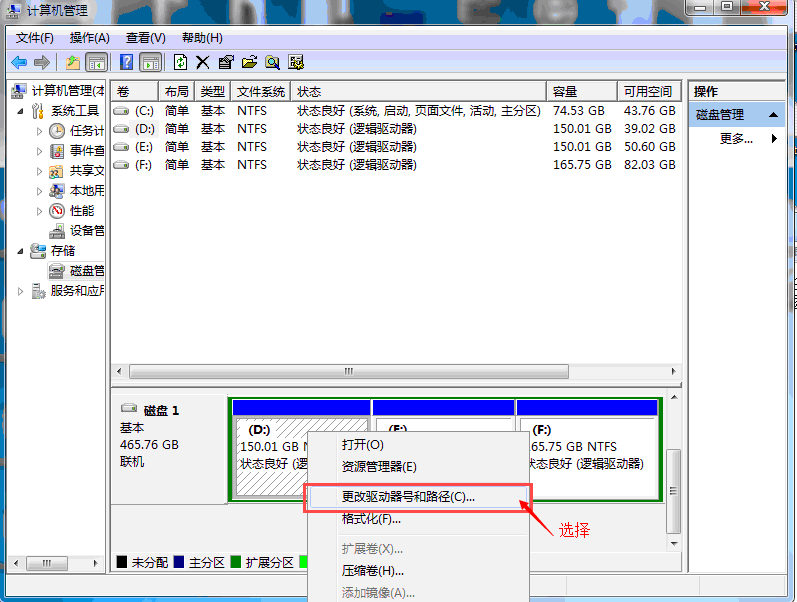Sort by the 可用空间 column header

(649, 92)
